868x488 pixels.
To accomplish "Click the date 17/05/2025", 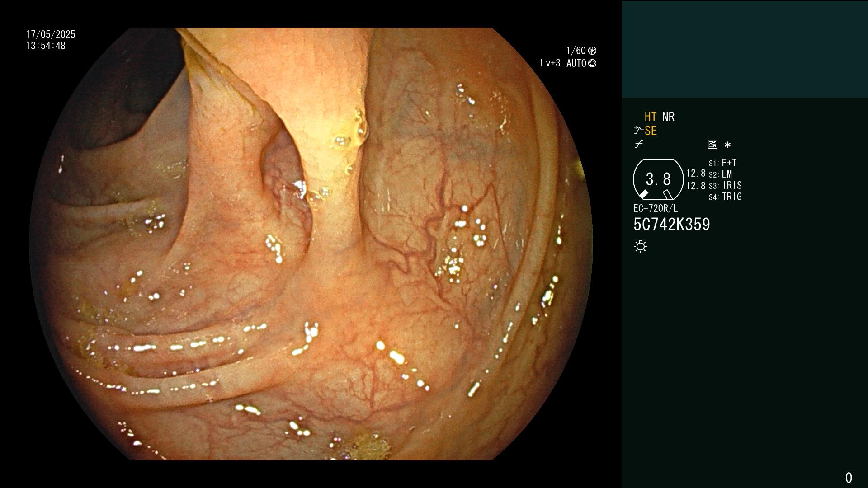I will (51, 35).
